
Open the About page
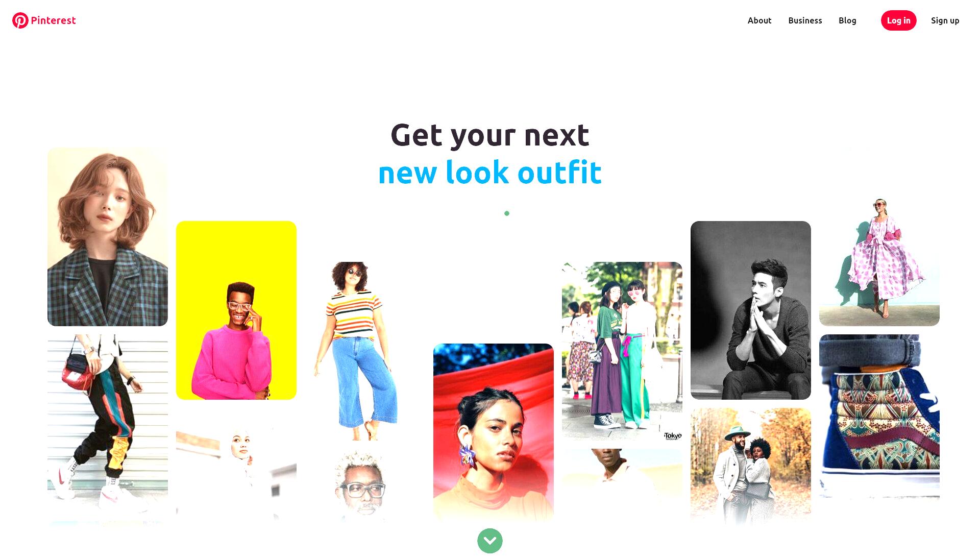759,20
